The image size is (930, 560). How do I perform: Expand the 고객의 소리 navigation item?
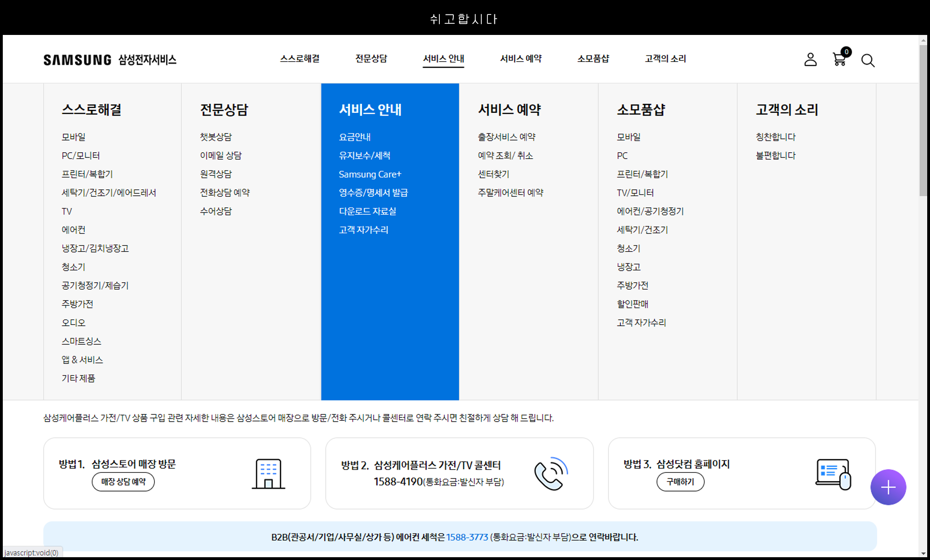665,59
